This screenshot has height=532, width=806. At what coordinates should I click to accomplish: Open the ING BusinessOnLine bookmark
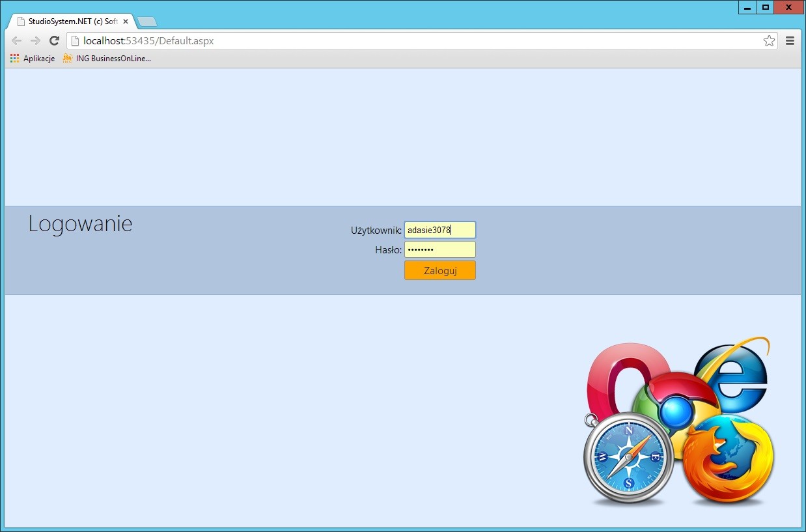click(107, 59)
